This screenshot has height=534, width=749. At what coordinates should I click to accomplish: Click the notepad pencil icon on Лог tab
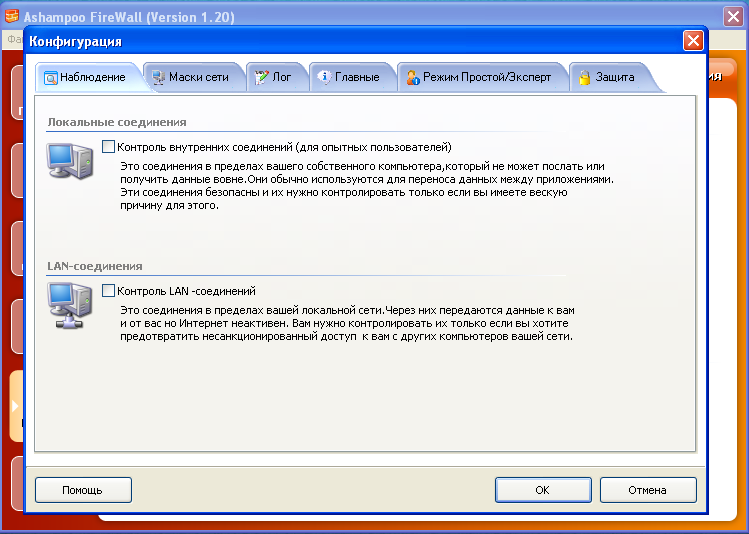[261, 77]
